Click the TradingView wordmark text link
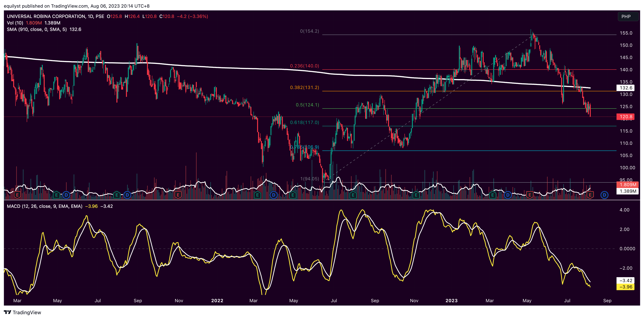The image size is (644, 319). click(27, 313)
